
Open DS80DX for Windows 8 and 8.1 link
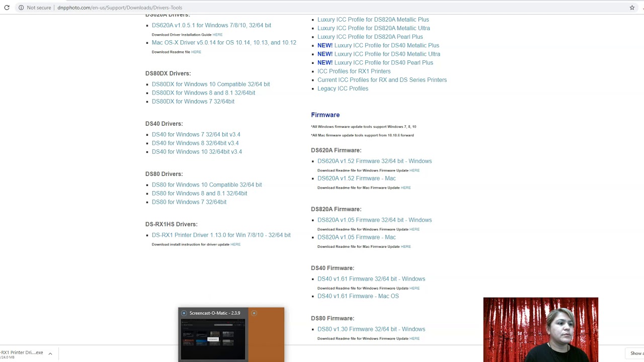click(x=203, y=93)
